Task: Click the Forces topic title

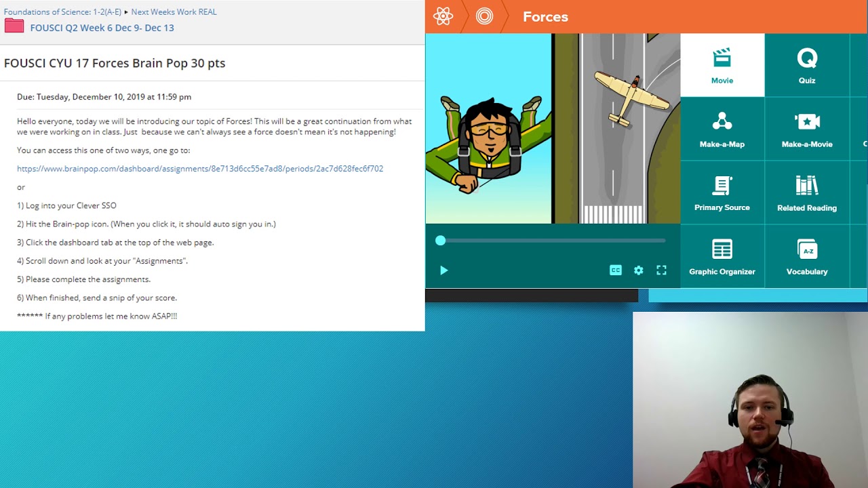Action: click(545, 17)
